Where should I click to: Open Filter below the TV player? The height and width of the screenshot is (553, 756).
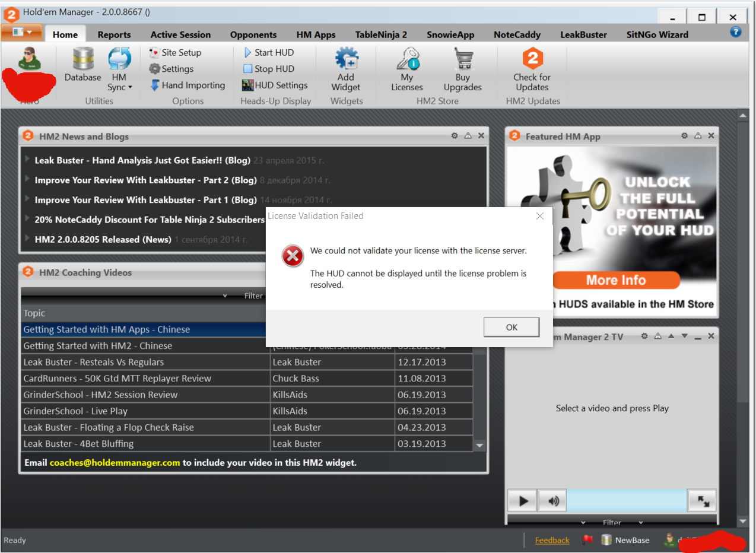[612, 523]
